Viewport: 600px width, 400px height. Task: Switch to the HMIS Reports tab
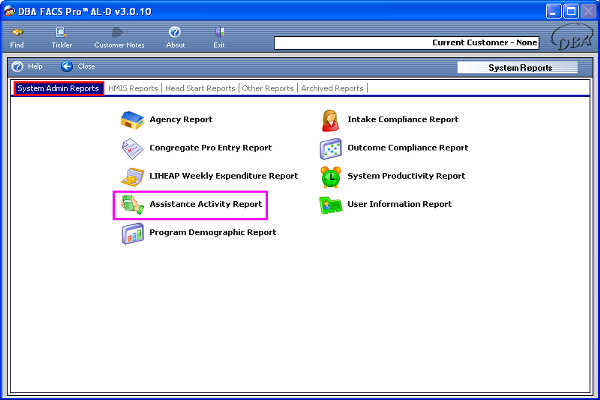pyautogui.click(x=134, y=88)
